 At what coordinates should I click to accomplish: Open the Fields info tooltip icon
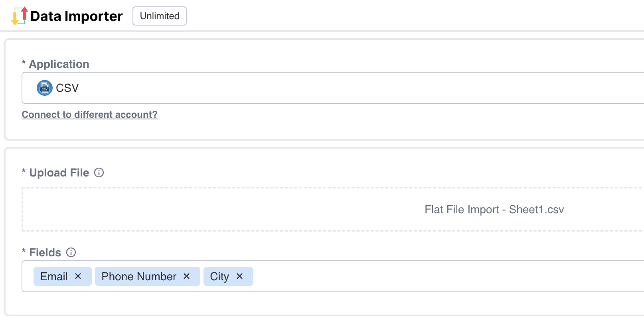point(71,252)
